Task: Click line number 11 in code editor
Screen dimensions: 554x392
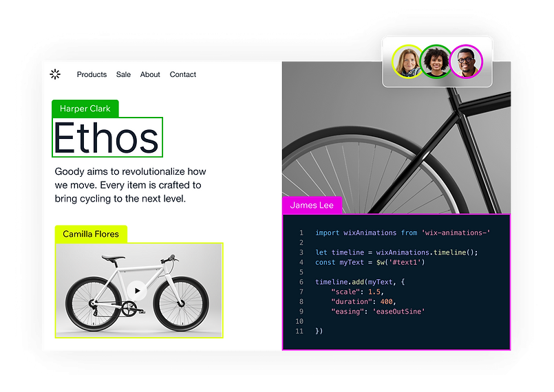Action: pos(299,331)
